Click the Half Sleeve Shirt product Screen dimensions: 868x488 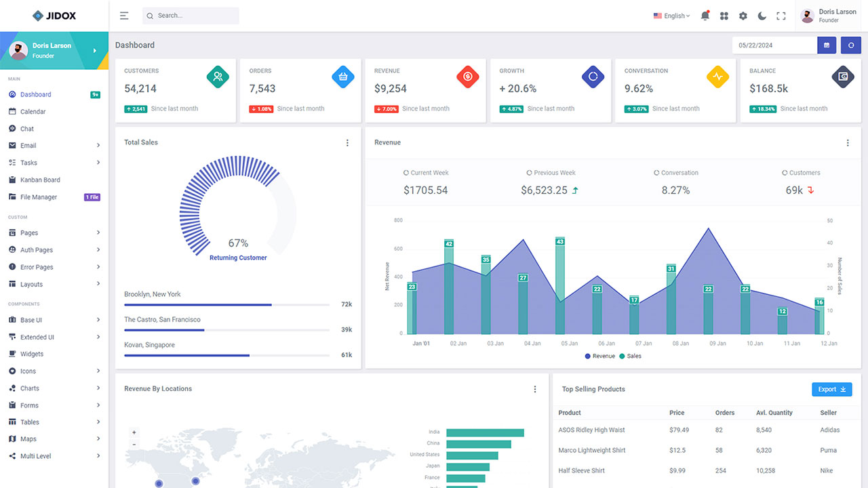(581, 470)
